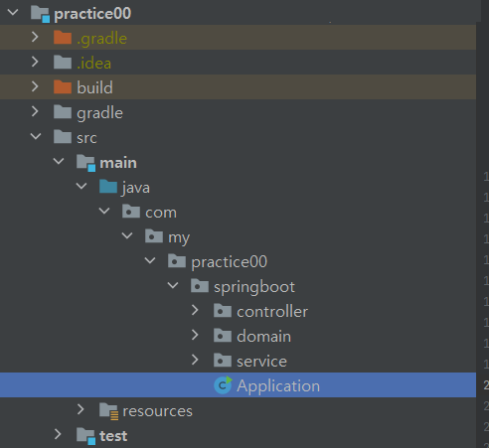Select the main label
The width and height of the screenshot is (489, 448).
point(118,163)
